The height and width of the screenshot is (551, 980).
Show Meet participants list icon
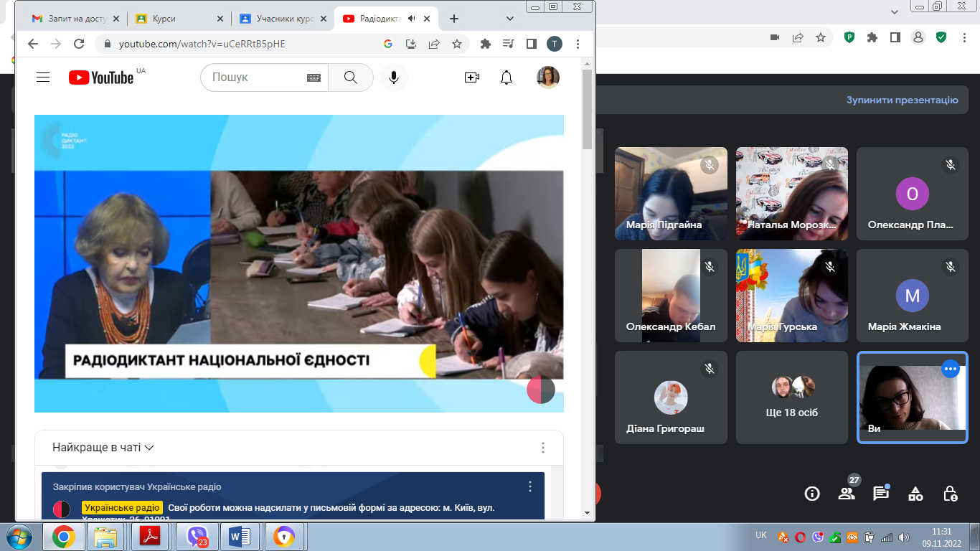click(847, 494)
